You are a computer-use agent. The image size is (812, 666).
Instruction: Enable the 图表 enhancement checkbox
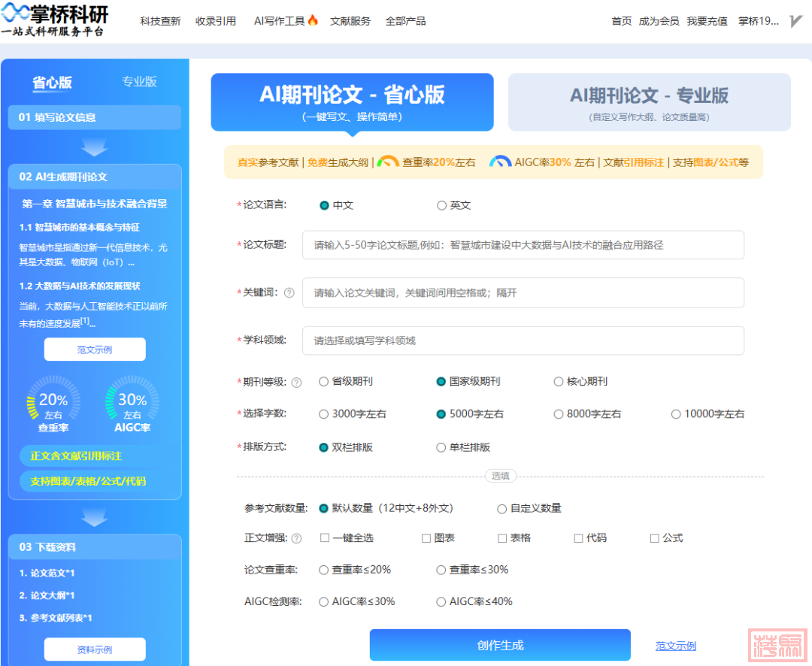tap(426, 538)
